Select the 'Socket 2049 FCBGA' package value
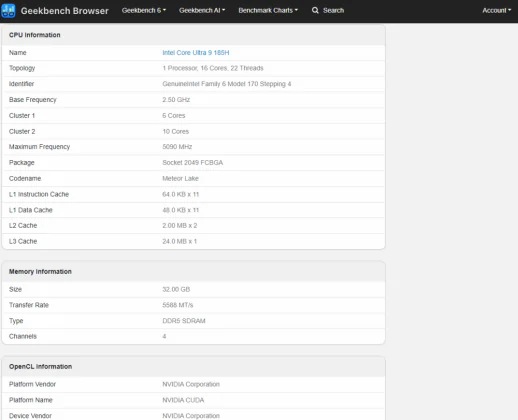Viewport: 518px width, 420px height. [193, 163]
